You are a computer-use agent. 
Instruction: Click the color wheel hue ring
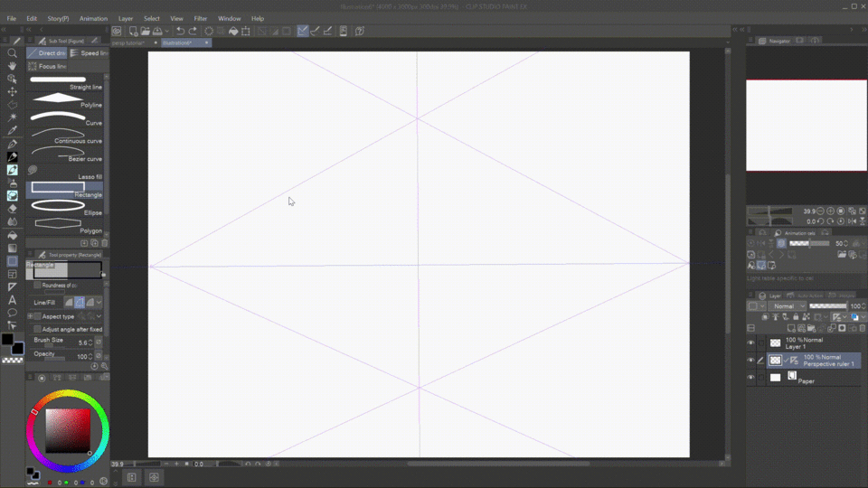point(67,394)
